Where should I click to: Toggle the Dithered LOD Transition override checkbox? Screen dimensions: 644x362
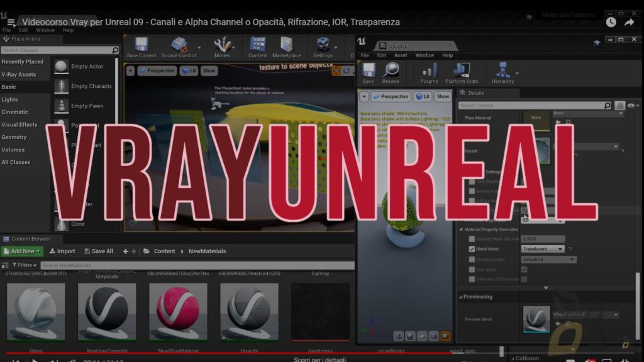(x=472, y=279)
